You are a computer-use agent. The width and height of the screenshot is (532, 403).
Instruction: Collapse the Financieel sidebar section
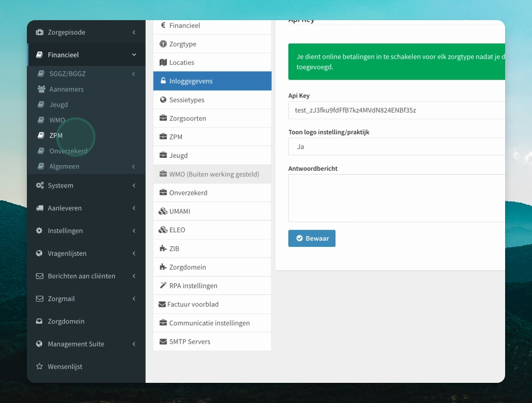[x=134, y=55]
